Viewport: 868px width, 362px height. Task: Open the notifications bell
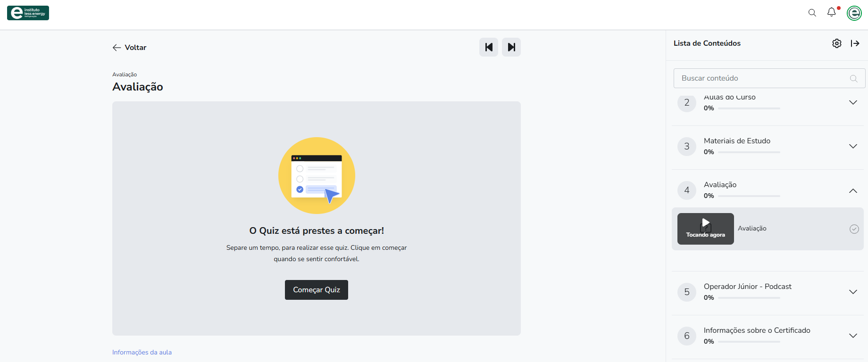pos(831,12)
